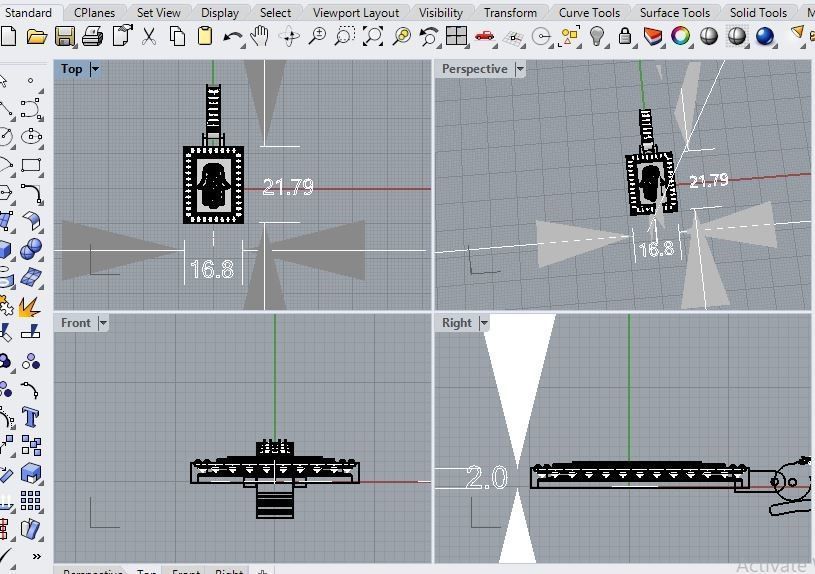Viewport: 815px width, 574px height.
Task: Undo the last action with the curved arrow
Action: (x=233, y=38)
